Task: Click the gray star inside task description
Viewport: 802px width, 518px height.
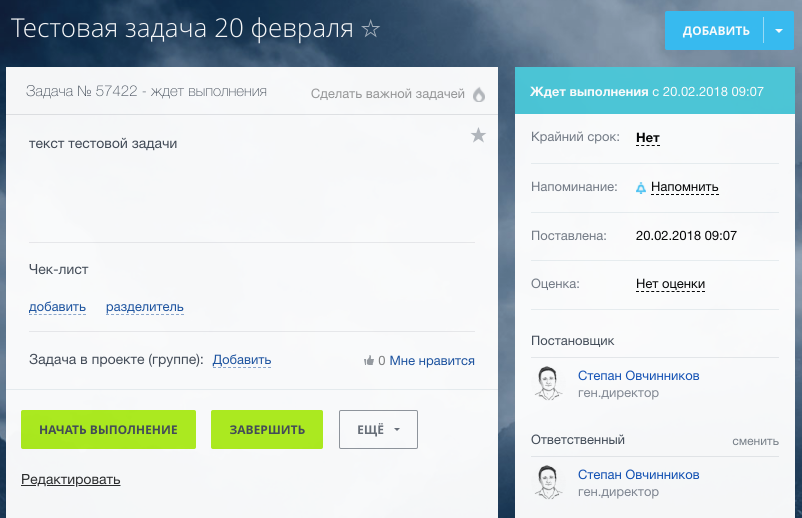Action: (x=478, y=135)
